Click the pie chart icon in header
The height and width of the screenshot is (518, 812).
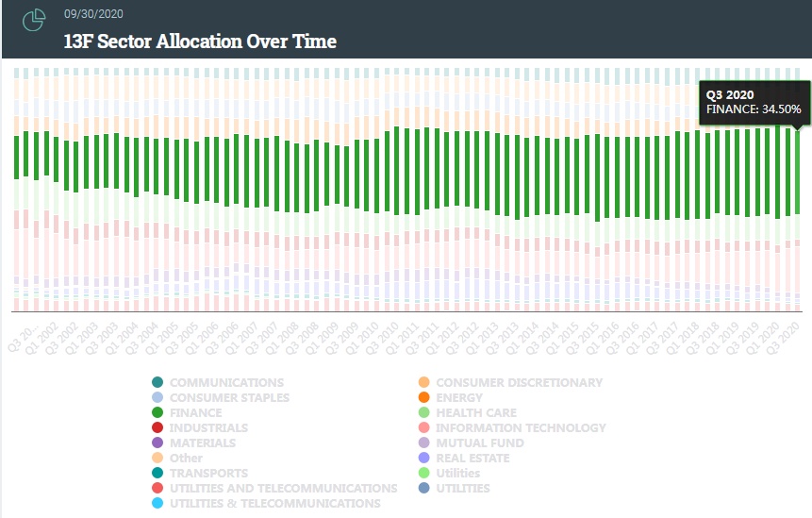34,20
